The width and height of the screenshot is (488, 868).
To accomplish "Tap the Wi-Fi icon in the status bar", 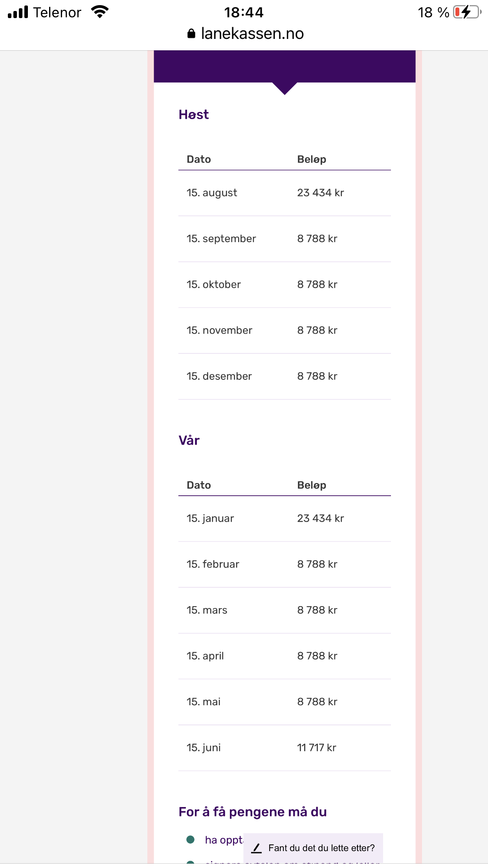I will tap(100, 12).
